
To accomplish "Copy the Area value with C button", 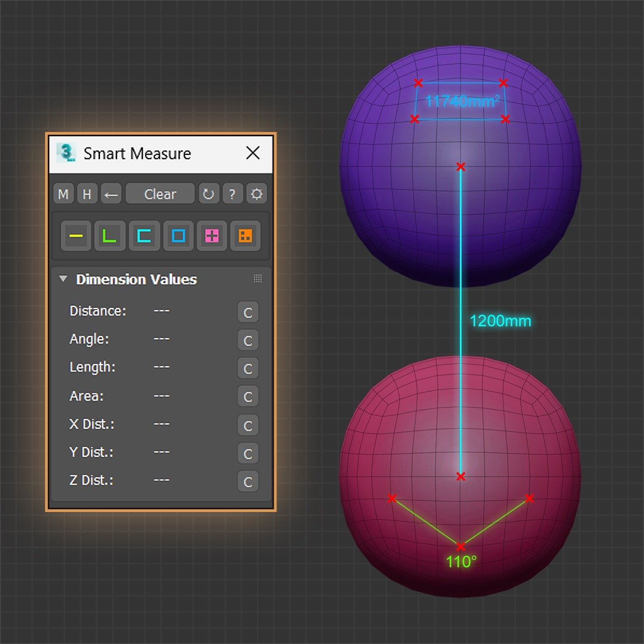I will [247, 397].
